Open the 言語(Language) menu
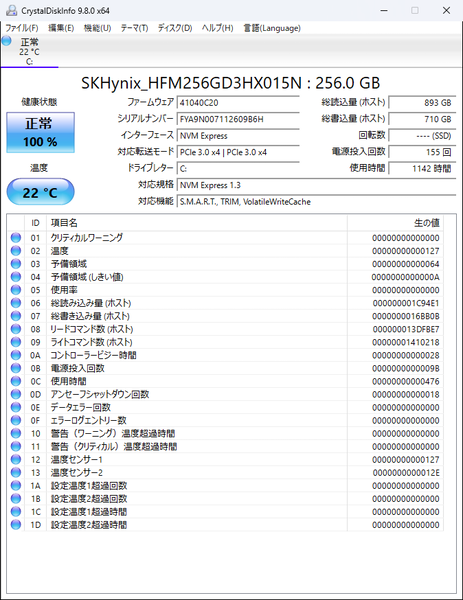Image resolution: width=463 pixels, height=600 pixels. [272, 28]
